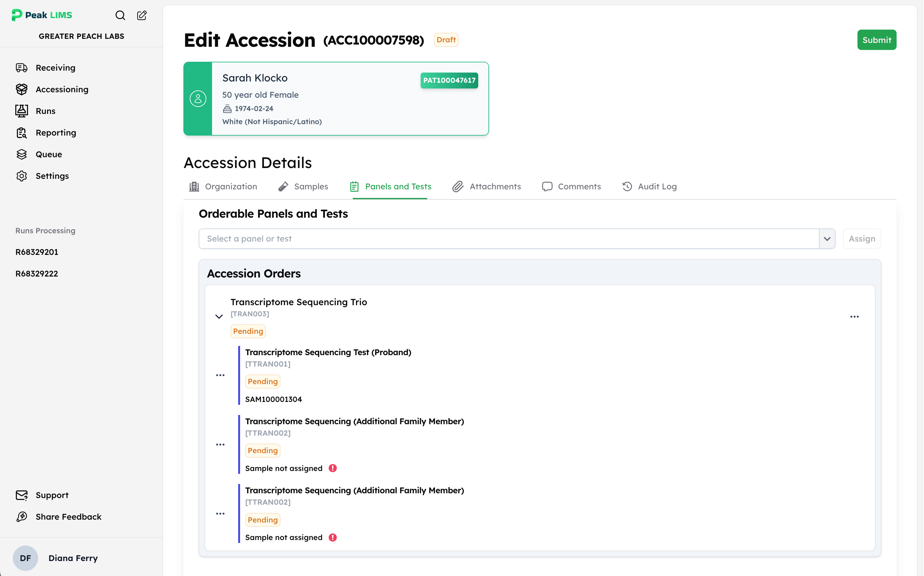Open the Audit Log tab

click(x=649, y=186)
